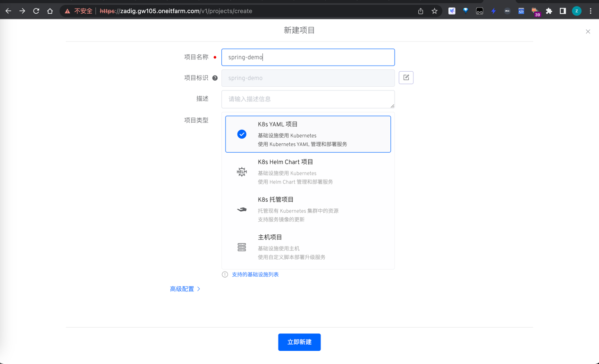Screen dimensions: 599x364
Task: Click the share page icon in address bar
Action: click(421, 11)
